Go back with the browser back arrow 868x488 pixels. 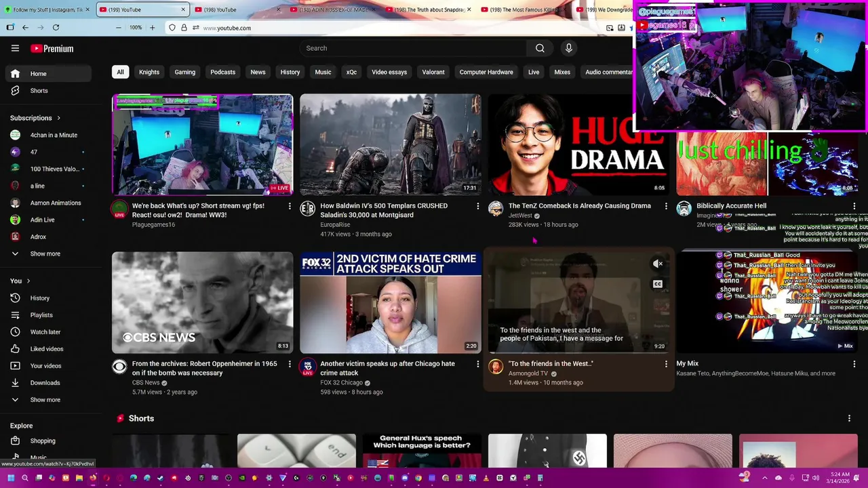coord(25,28)
